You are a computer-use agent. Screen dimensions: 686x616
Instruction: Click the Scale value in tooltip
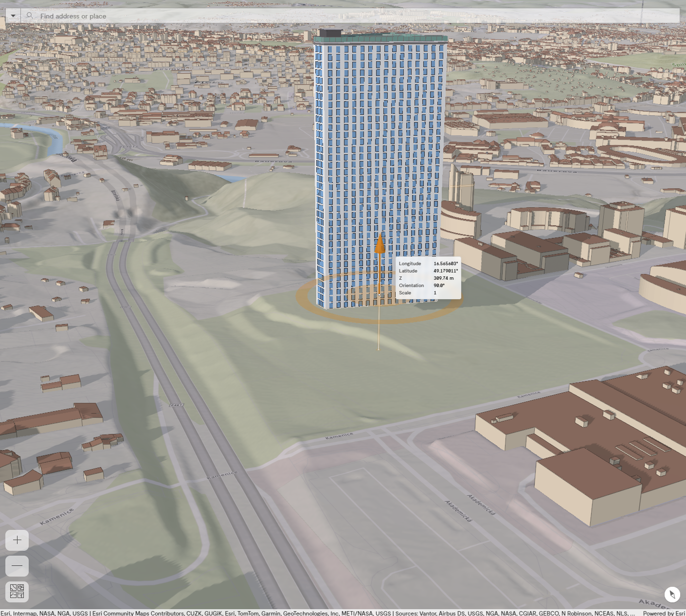(x=435, y=293)
